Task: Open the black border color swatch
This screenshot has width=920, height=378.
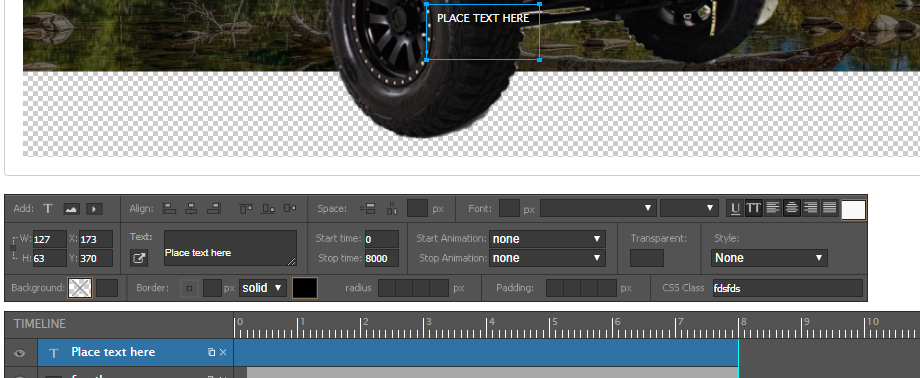Action: pyautogui.click(x=305, y=288)
